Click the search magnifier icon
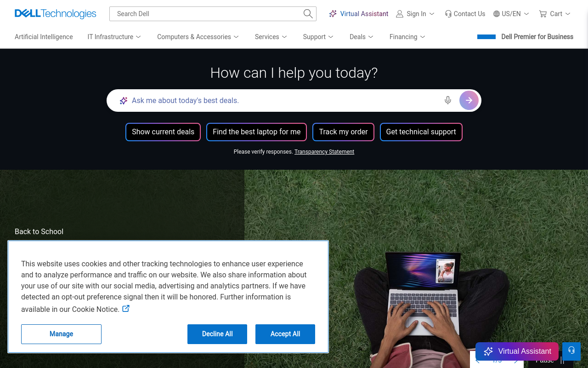Image resolution: width=588 pixels, height=368 pixels. [308, 14]
